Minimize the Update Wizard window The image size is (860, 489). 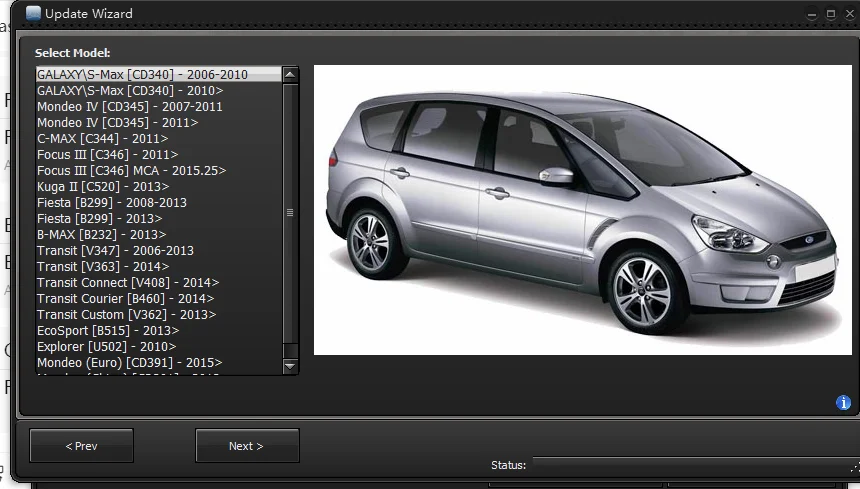[811, 14]
